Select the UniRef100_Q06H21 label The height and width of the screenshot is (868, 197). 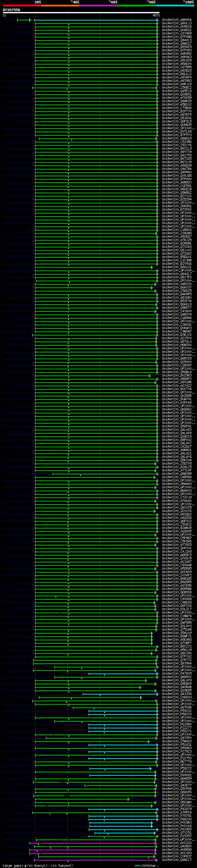tap(176, 30)
